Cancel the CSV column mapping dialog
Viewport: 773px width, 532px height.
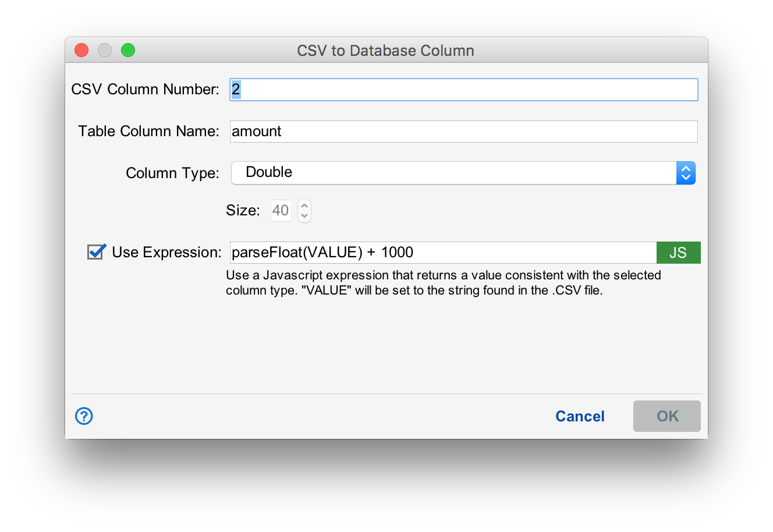coord(579,416)
